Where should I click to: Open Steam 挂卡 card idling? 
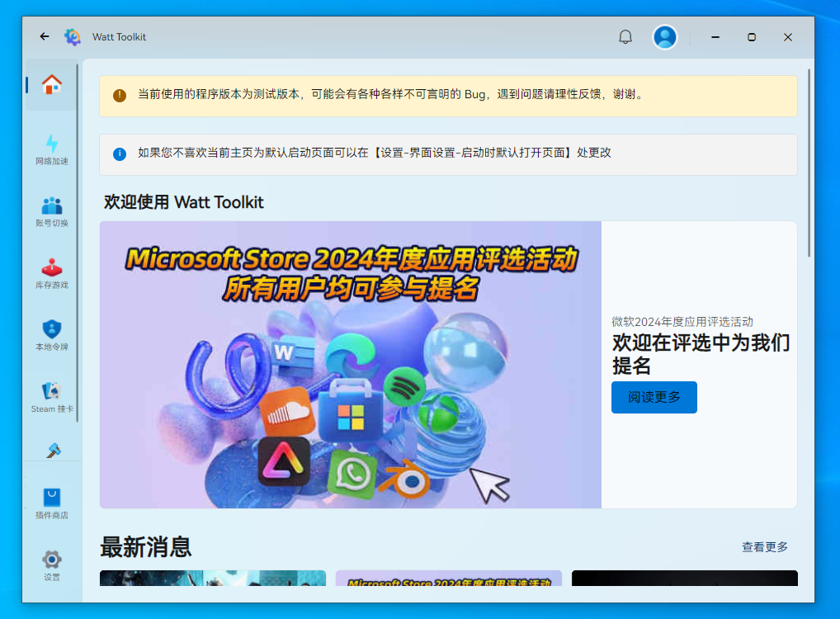(x=52, y=397)
